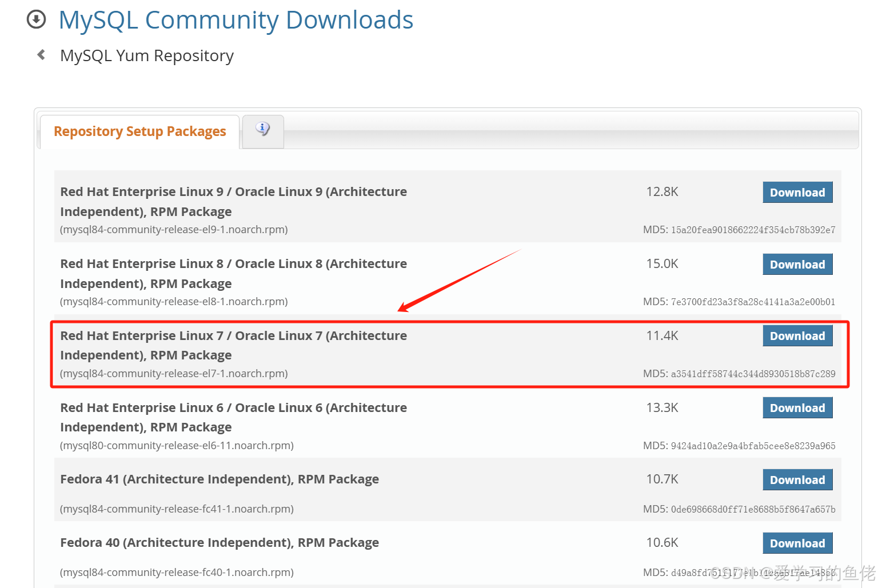Click the Red Hat Enterprise Linux 8 package title

tap(233, 274)
